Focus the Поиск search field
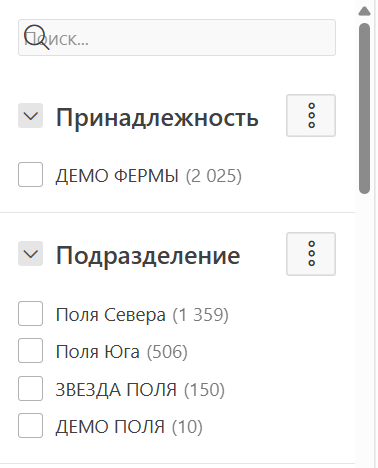This screenshot has height=468, width=378. point(177,37)
